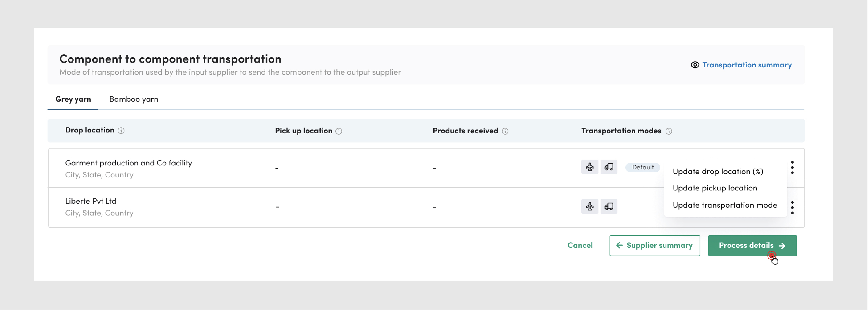Open three-dot menu for Liberte Pvt Ltd row
Image resolution: width=868 pixels, height=310 pixels.
[792, 207]
